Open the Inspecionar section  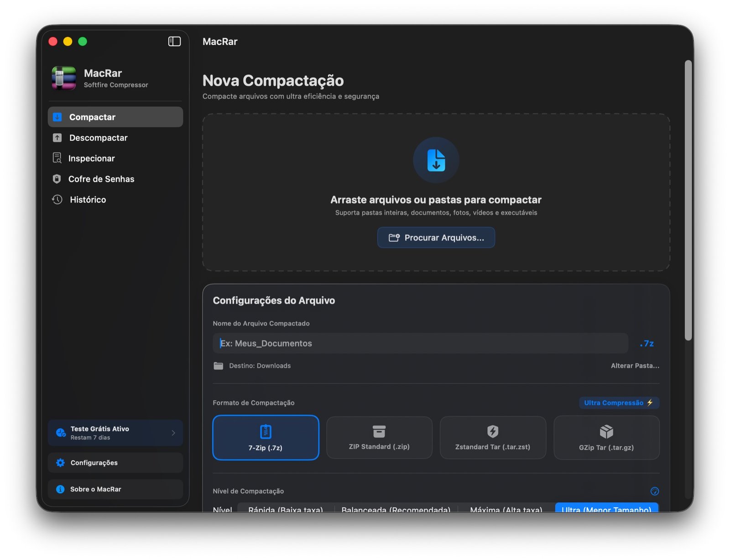click(x=115, y=158)
